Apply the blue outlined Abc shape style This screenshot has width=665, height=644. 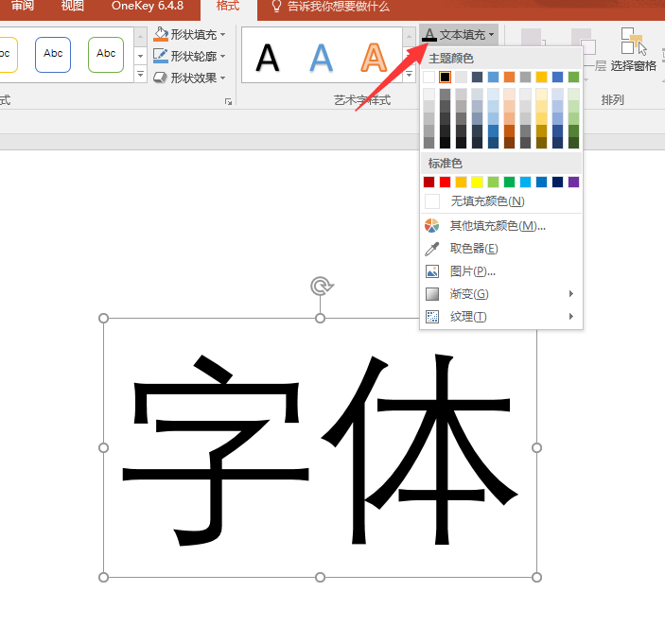tap(53, 54)
